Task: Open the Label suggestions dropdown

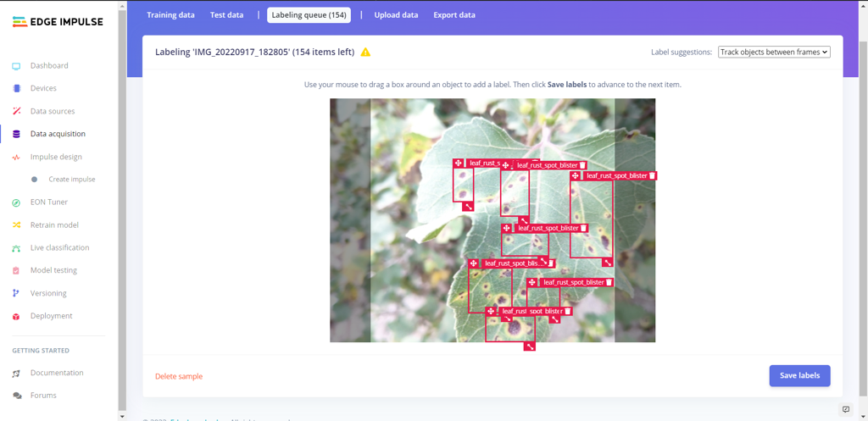Action: tap(773, 53)
